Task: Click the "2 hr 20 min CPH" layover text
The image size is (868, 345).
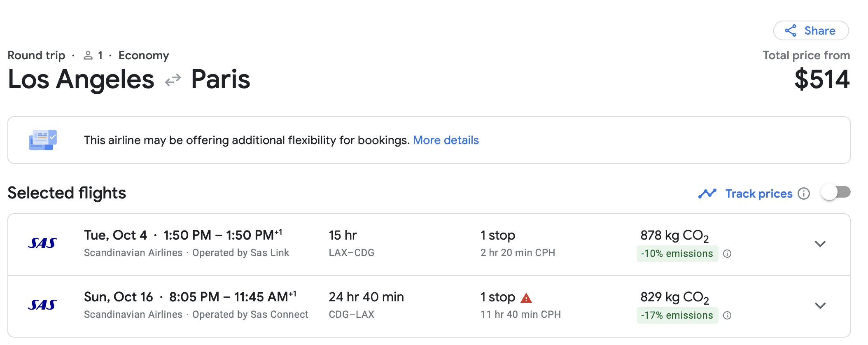Action: click(518, 253)
